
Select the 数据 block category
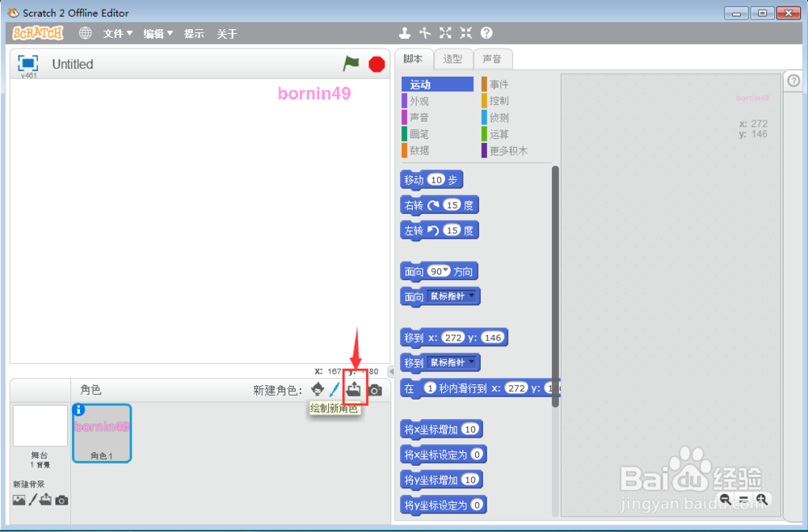pyautogui.click(x=437, y=150)
